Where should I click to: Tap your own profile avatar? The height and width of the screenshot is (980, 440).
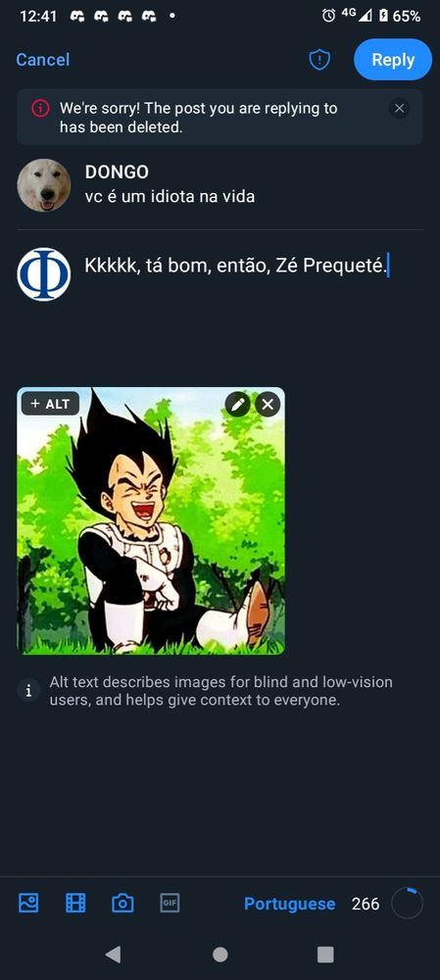click(x=44, y=274)
